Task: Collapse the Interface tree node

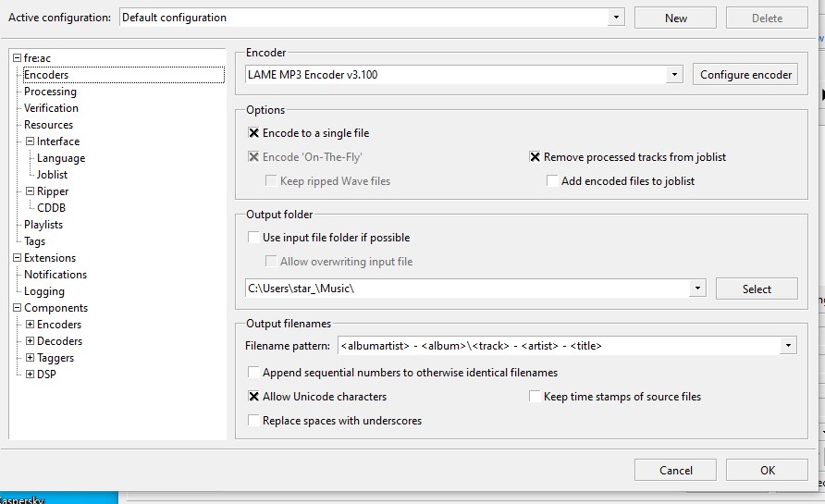Action: 30,141
